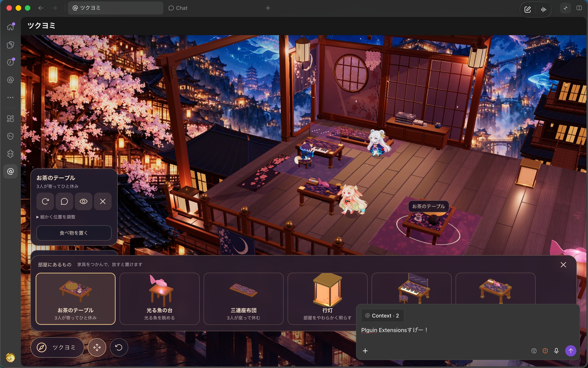Viewport: 588px width, 368px height.
Task: Click the ツクヨミ compass button
Action: pyautogui.click(x=57, y=347)
